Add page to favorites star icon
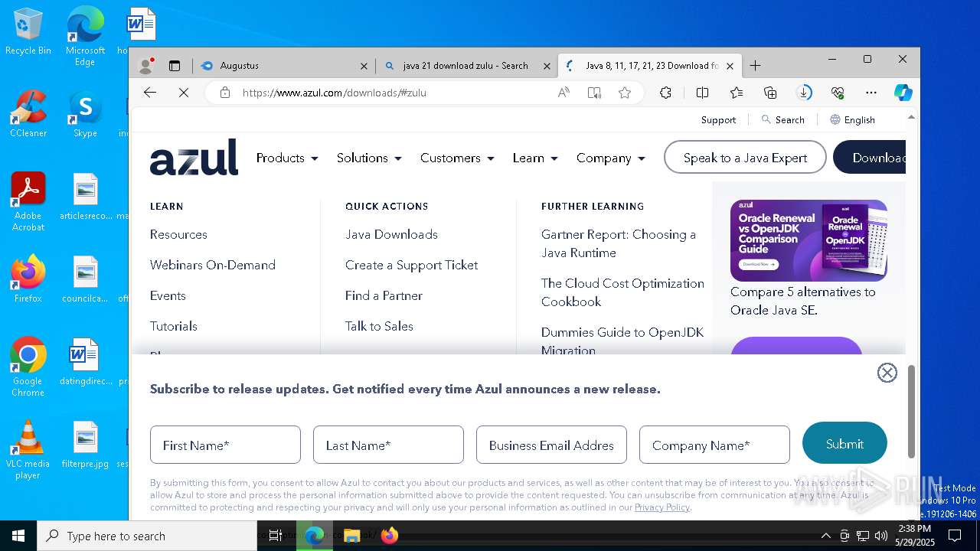 pyautogui.click(x=625, y=93)
